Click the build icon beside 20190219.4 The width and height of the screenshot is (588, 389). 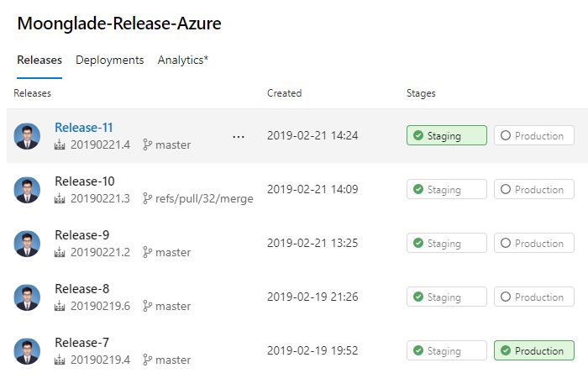click(x=60, y=360)
